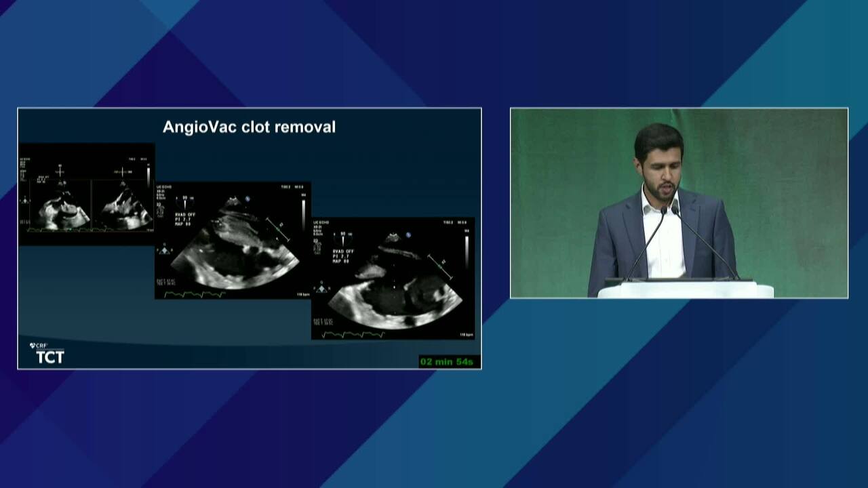The image size is (868, 488).
Task: Click the blue dot marker in middle echo
Action: pos(248,199)
